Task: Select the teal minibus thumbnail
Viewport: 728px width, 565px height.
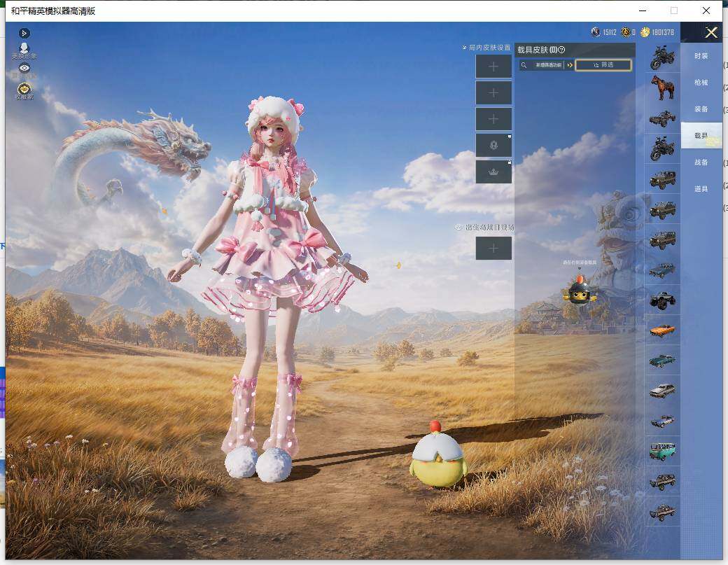Action: coord(662,452)
